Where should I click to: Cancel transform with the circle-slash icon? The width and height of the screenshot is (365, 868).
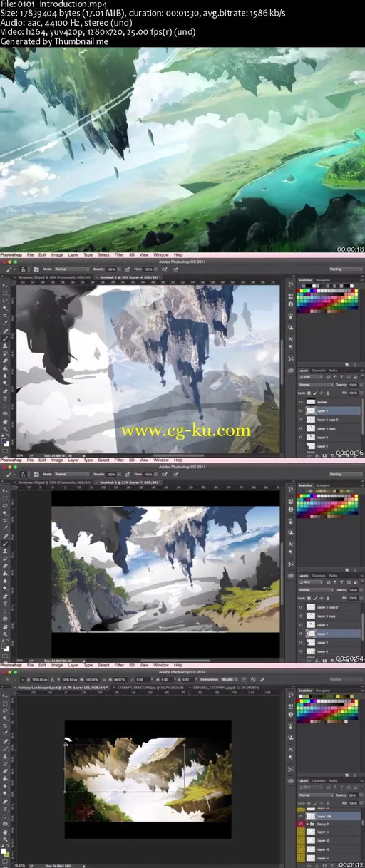coord(253,680)
